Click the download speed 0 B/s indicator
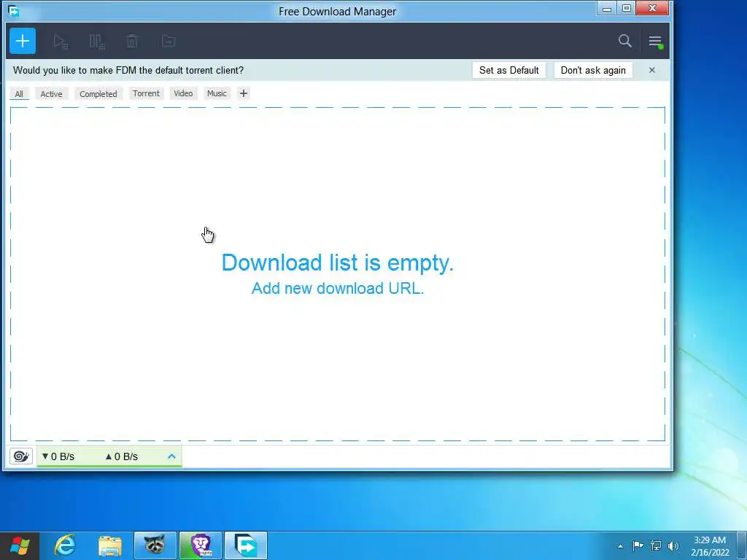The height and width of the screenshot is (560, 747). 58,456
